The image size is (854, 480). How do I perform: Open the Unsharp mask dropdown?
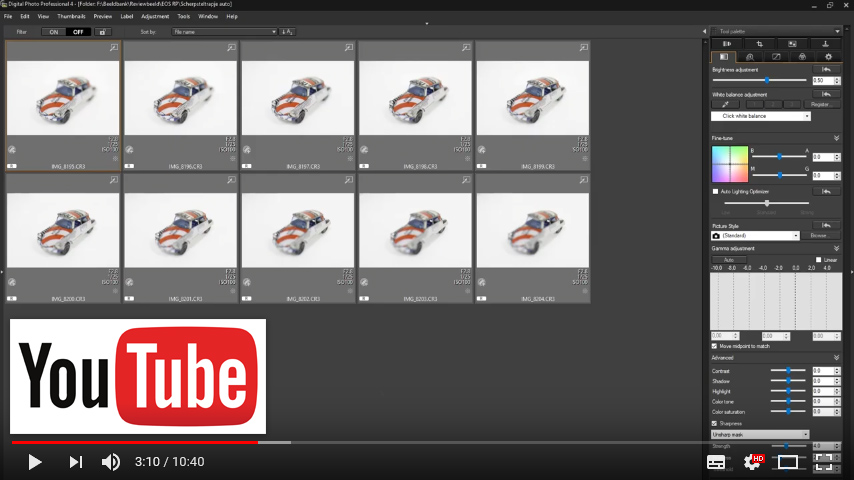pos(760,435)
